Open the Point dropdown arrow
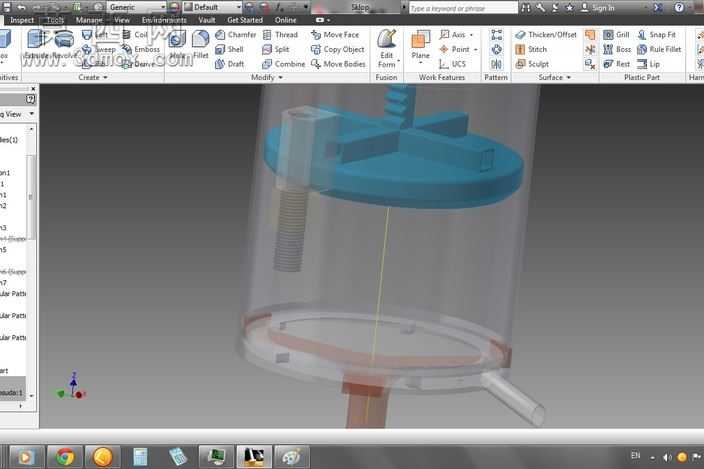 point(475,49)
